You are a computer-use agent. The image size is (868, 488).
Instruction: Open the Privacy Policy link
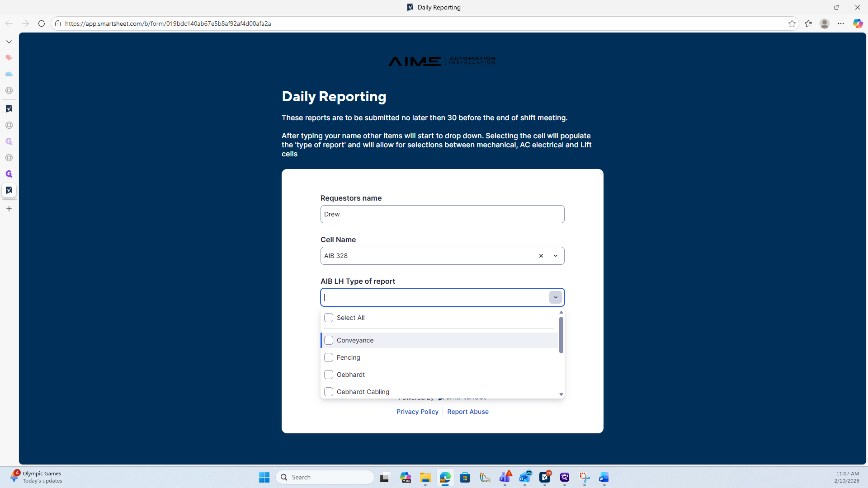417,412
